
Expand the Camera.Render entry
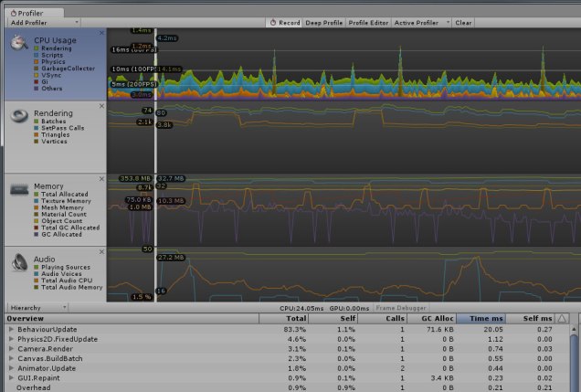tap(11, 349)
